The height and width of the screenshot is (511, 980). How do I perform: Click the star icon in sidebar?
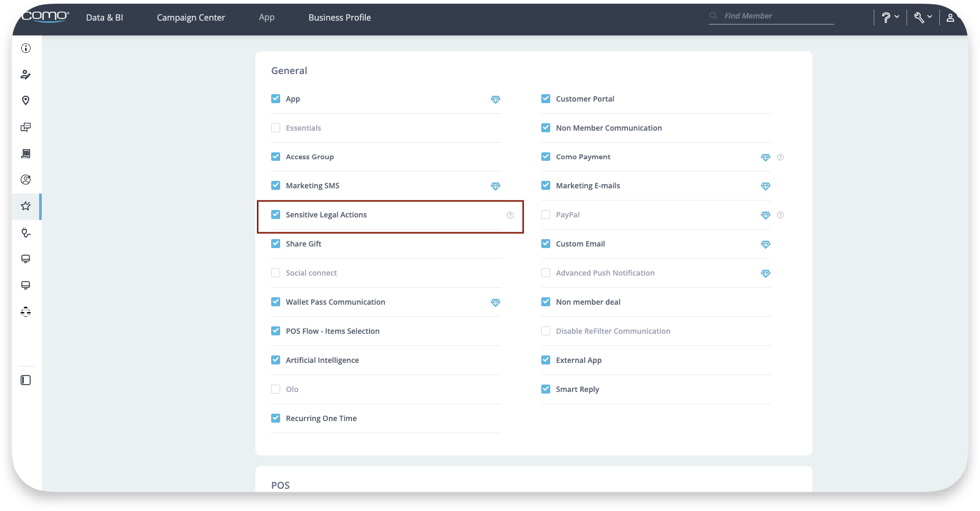click(25, 206)
